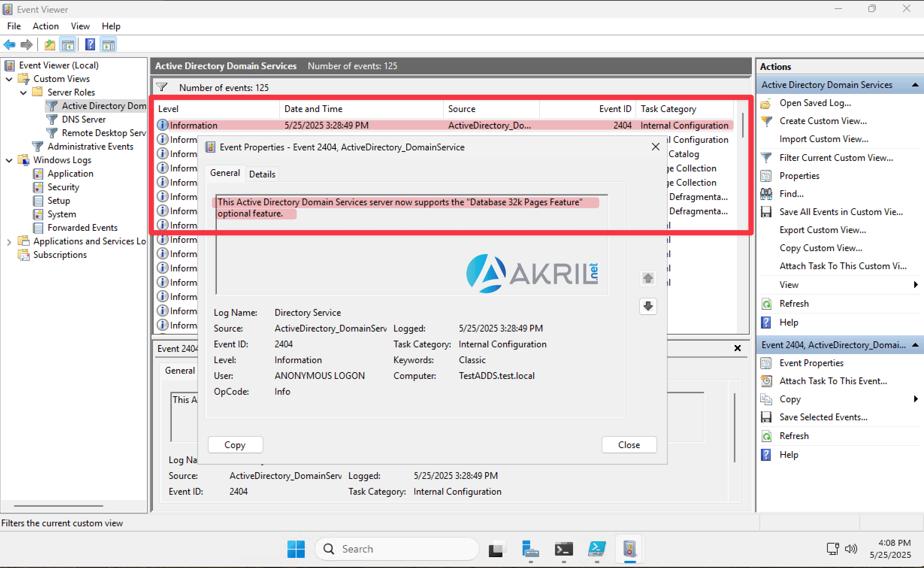Click the Forward arrow toolbar icon

click(26, 45)
